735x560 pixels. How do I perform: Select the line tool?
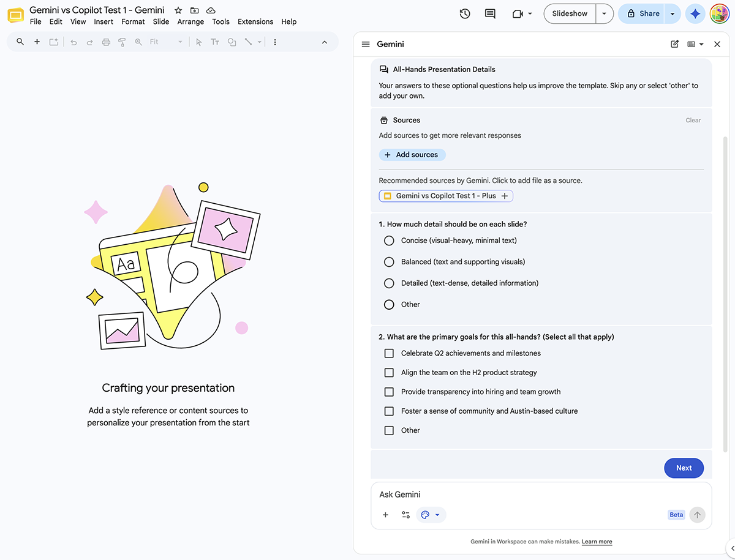click(x=248, y=42)
